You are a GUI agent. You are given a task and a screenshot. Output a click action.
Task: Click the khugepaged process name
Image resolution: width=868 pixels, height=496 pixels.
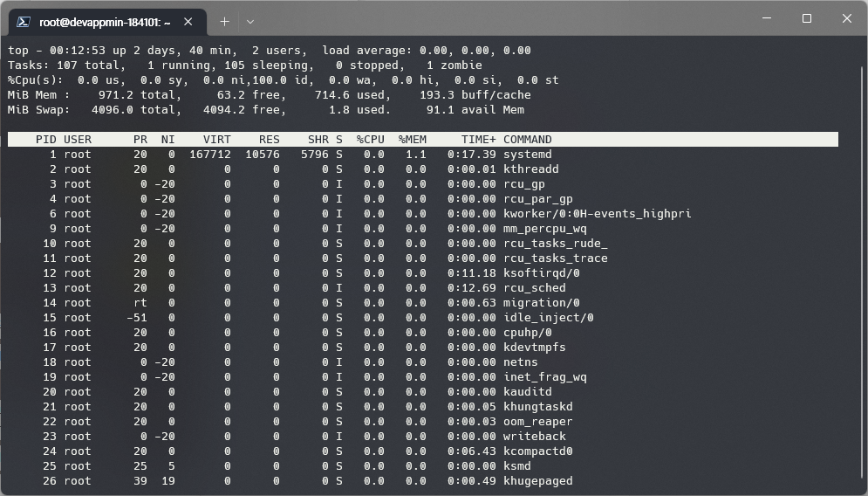click(537, 481)
